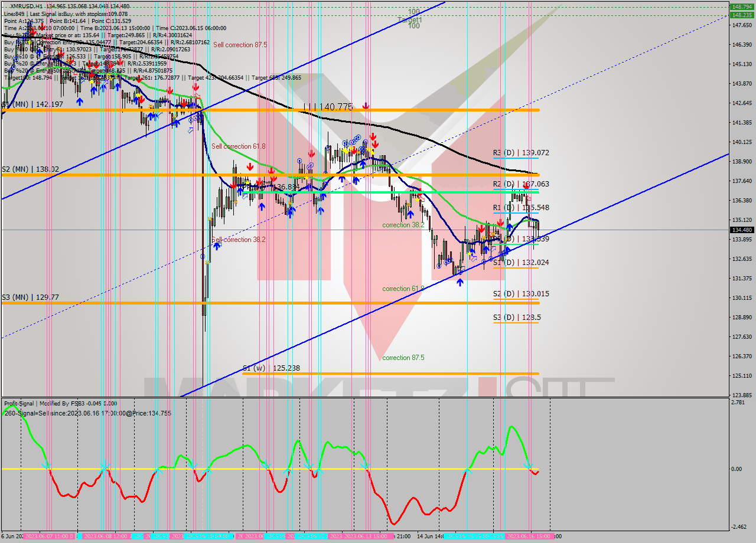Click the blue buy arrow below the channel low
Screen dimensions: 756x543
tap(460, 282)
